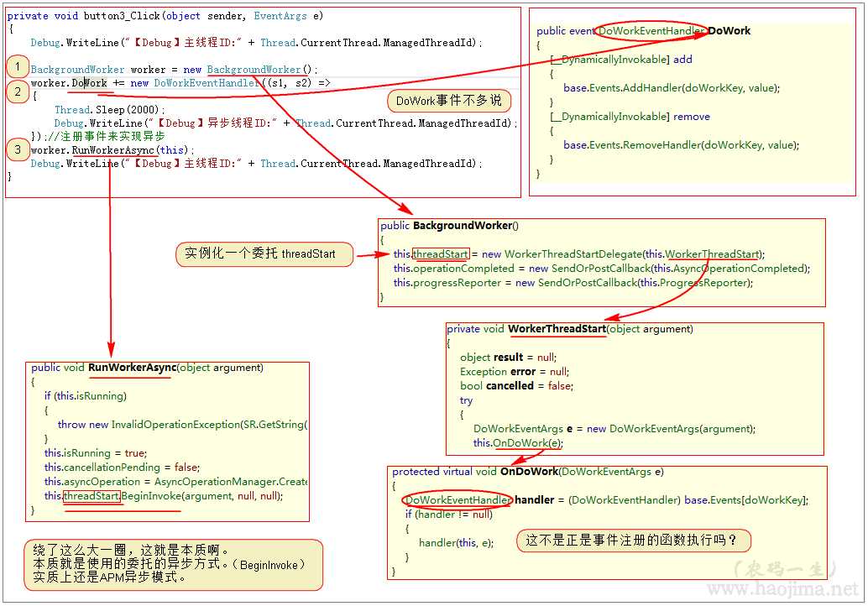868x606 pixels.
Task: Click the button3_Click method name in the signature
Action: pos(122,15)
